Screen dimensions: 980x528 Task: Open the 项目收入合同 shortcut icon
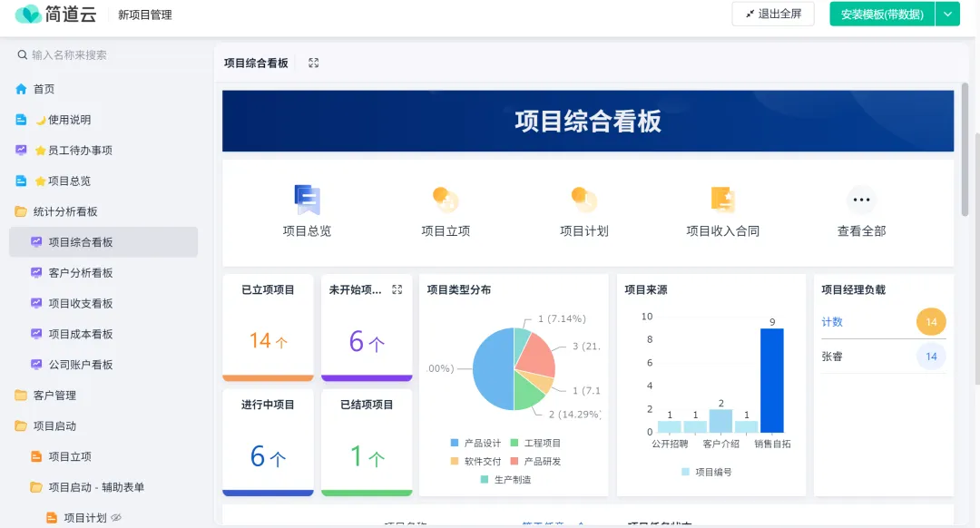pos(723,200)
